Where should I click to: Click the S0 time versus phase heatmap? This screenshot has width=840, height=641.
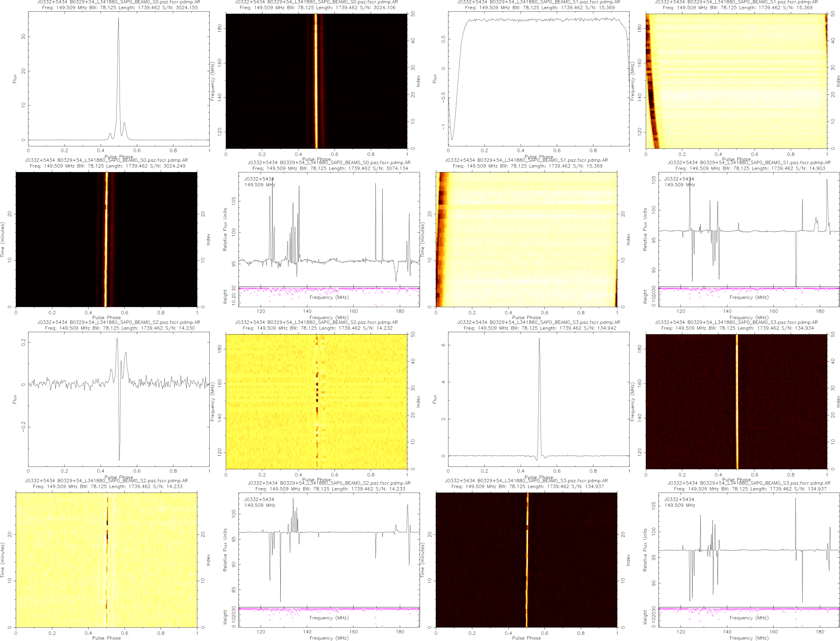(x=107, y=239)
